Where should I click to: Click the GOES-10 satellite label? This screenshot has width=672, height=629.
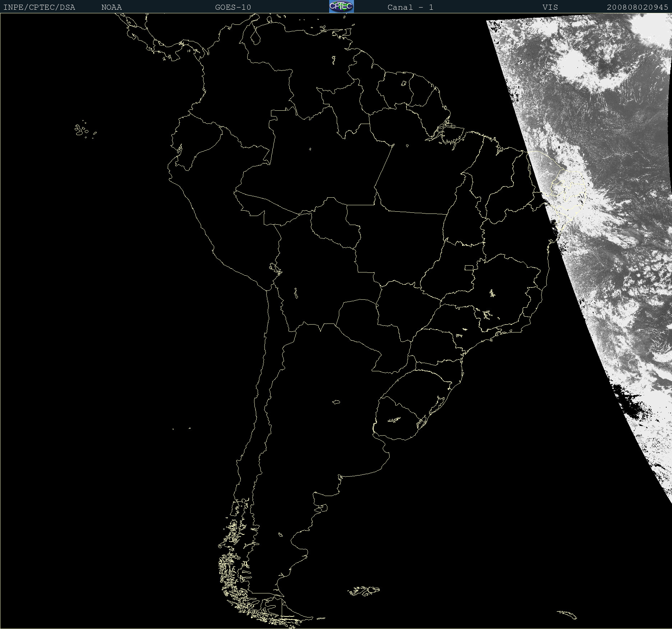[233, 8]
